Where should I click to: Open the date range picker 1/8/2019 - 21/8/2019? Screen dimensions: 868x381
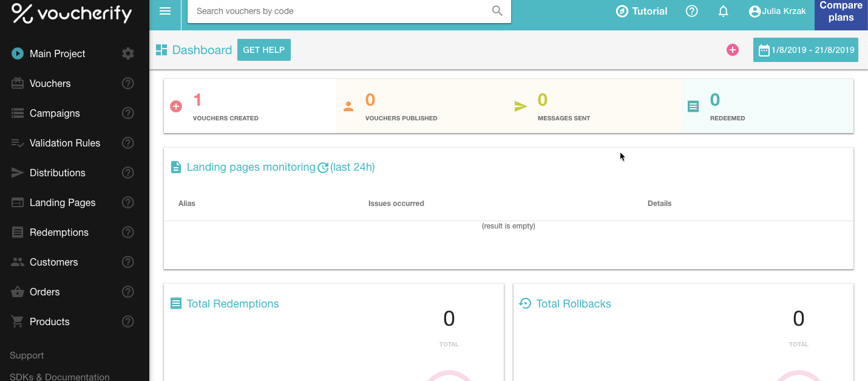pos(805,50)
